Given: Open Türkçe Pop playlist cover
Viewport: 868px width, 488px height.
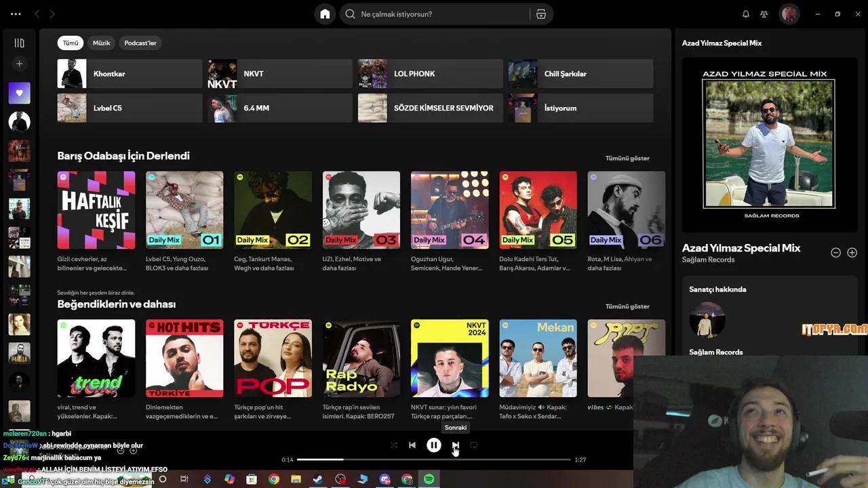Looking at the screenshot, I should click(x=273, y=359).
